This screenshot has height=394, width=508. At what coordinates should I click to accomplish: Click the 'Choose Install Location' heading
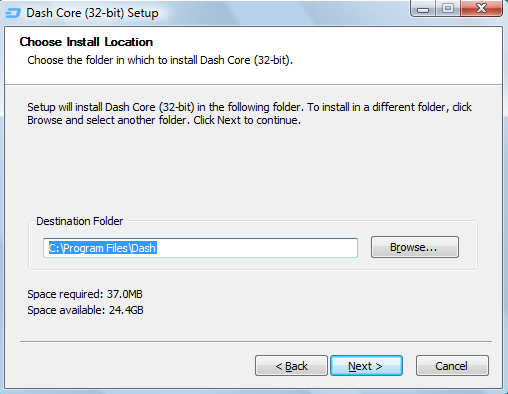coord(86,42)
